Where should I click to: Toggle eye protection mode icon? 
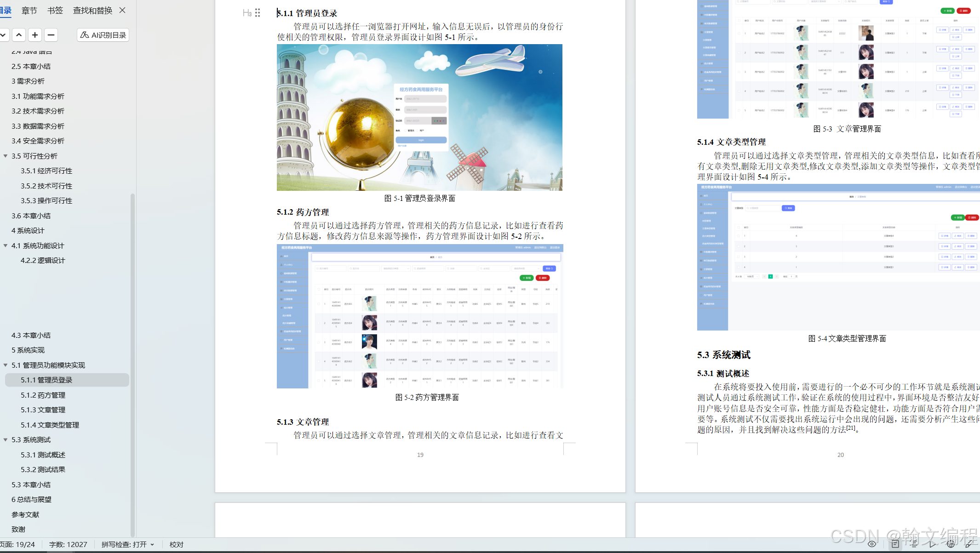tap(872, 544)
